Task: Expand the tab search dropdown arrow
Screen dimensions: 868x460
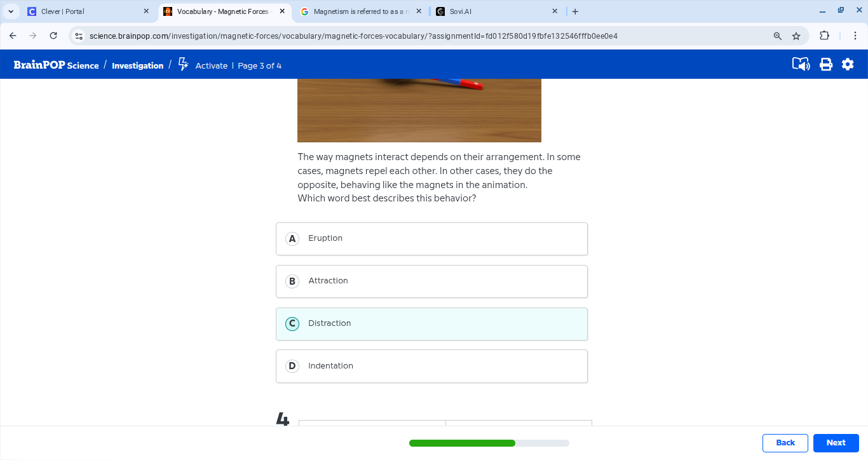Action: 11,11
